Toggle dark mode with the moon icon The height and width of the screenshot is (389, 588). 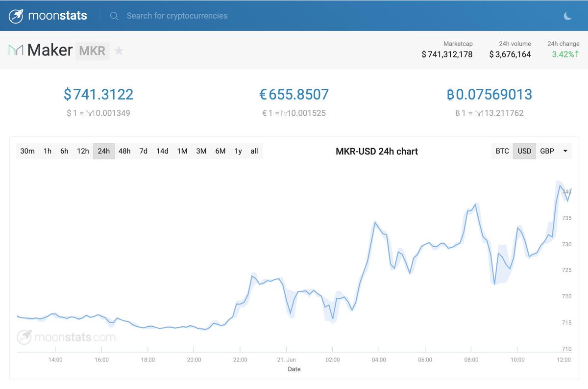pos(567,16)
